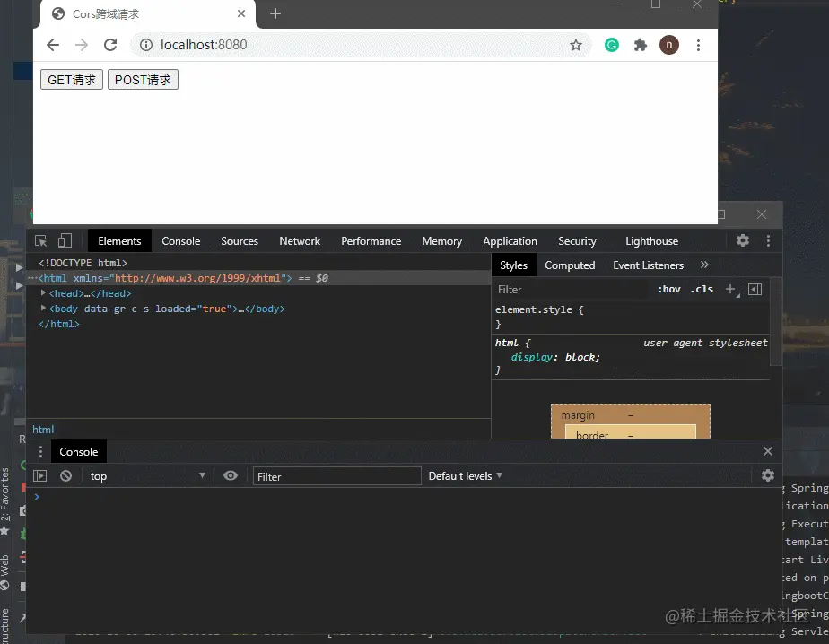The image size is (829, 644).
Task: Show the console sidebar
Action: [40, 476]
